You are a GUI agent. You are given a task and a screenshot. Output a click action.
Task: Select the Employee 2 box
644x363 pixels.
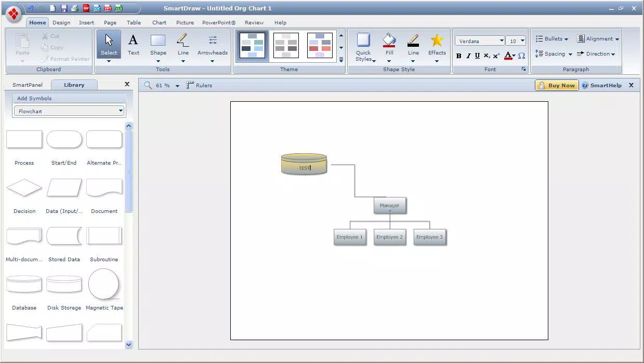390,237
